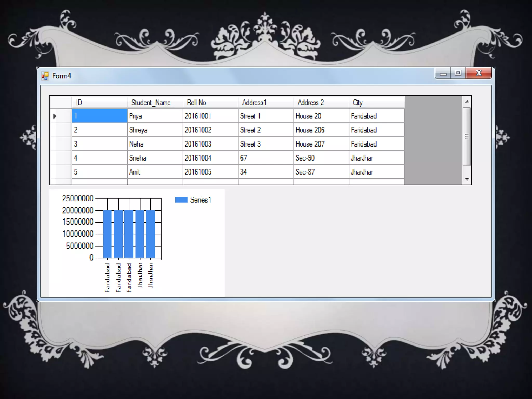Click the last JharJhar chart bar
Image resolution: width=532 pixels, height=399 pixels.
pyautogui.click(x=150, y=234)
